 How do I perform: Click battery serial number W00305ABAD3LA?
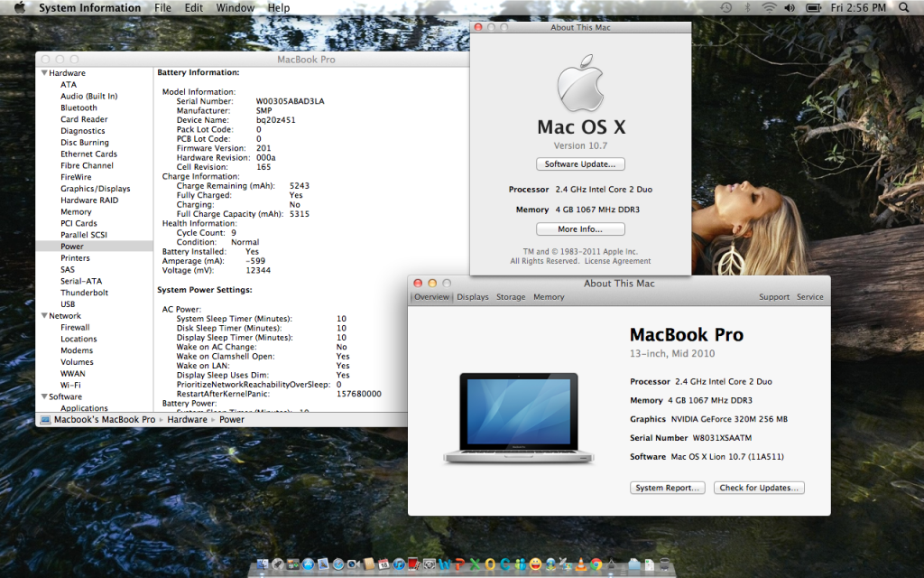[290, 101]
